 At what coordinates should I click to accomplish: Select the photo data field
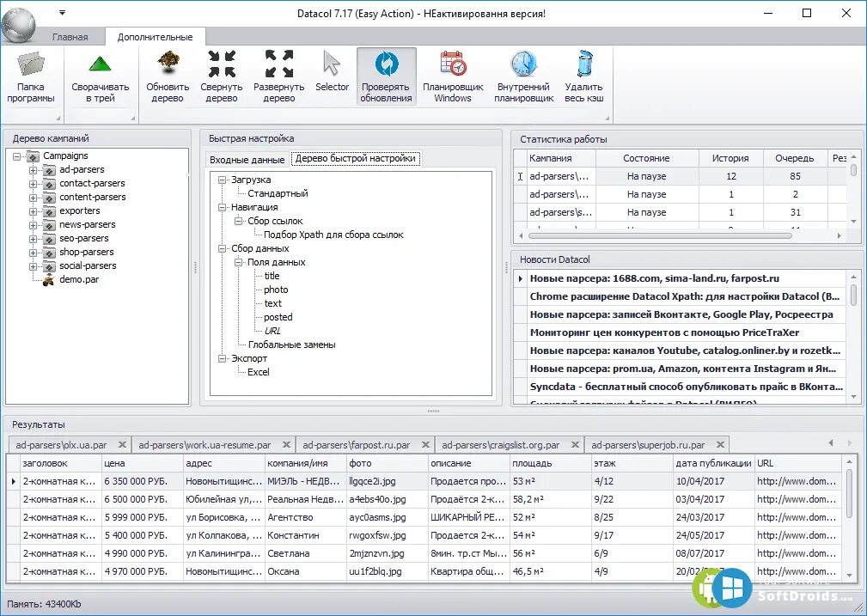276,290
